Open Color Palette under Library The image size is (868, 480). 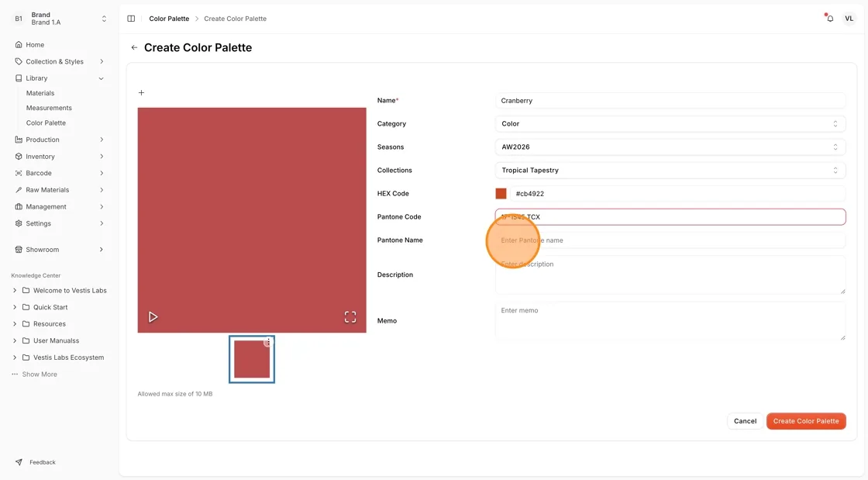[46, 123]
